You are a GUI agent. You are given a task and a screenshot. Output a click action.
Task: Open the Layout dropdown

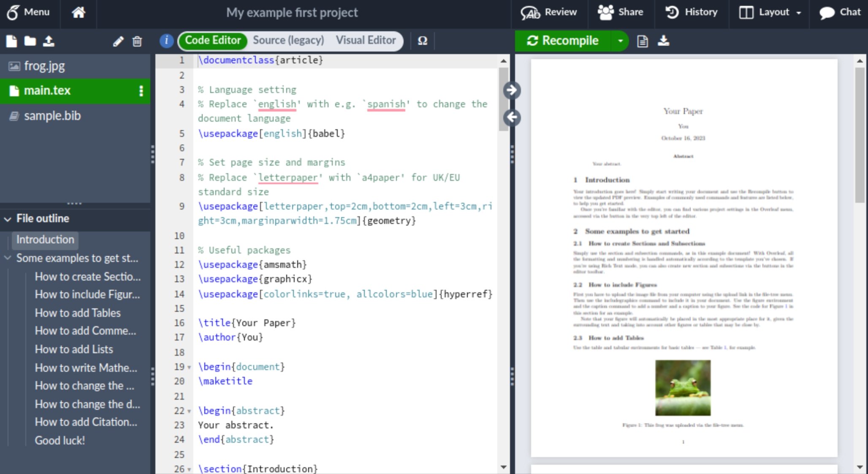(x=770, y=12)
